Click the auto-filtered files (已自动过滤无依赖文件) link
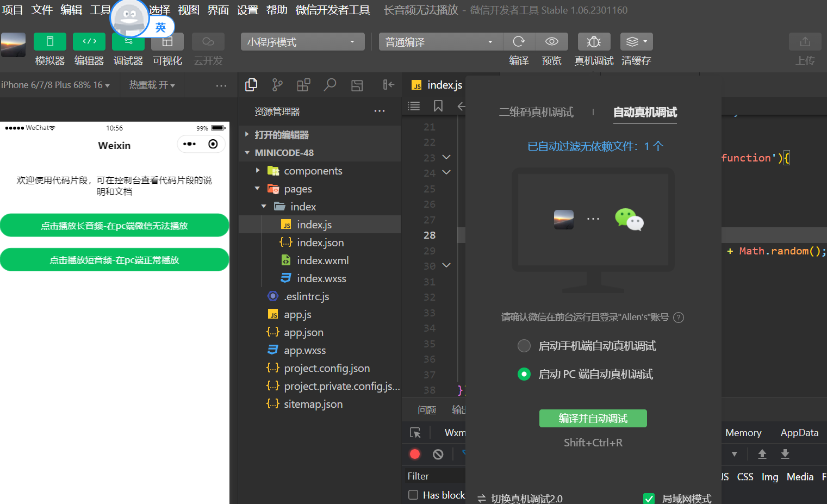Image resolution: width=827 pixels, height=504 pixels. [595, 146]
